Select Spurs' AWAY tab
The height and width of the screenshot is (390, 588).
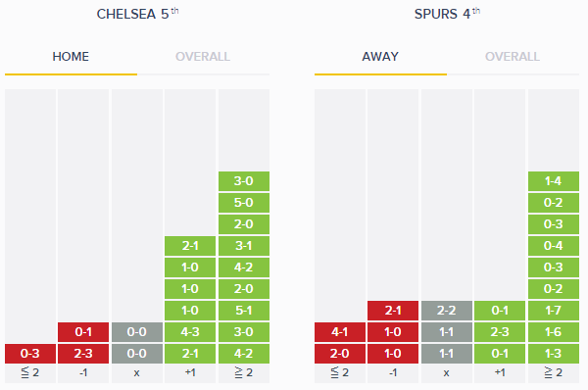pos(380,57)
